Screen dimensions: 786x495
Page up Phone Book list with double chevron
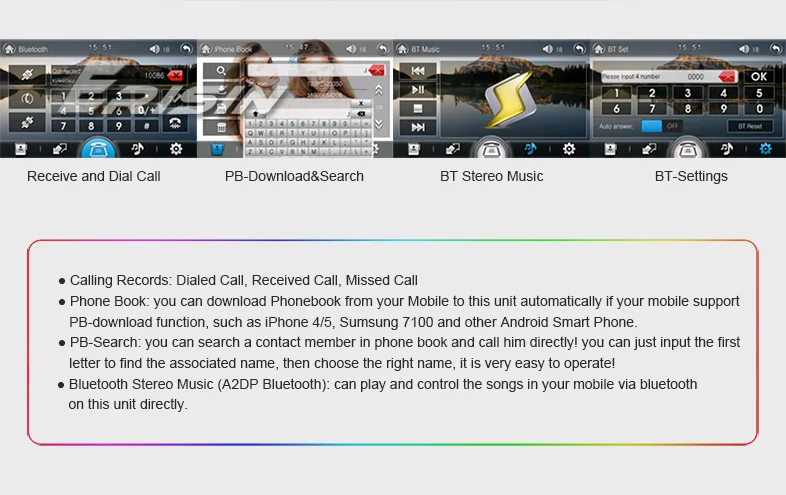[x=379, y=90]
